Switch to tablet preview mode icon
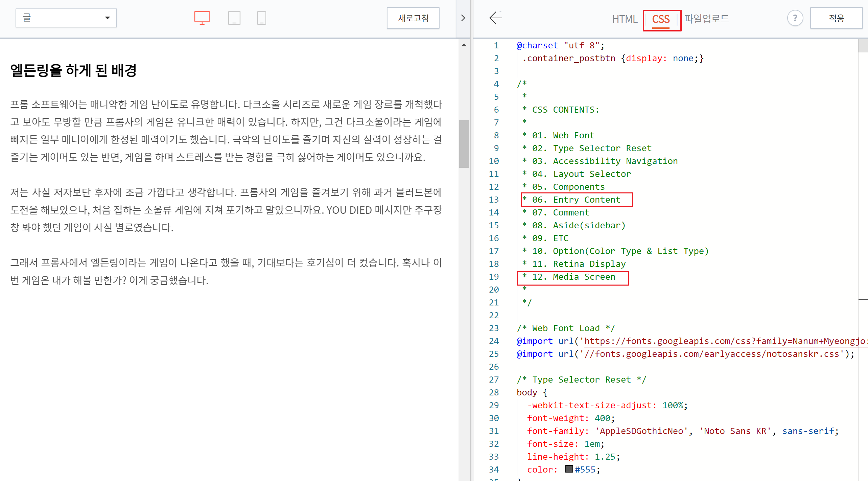The height and width of the screenshot is (481, 868). (234, 18)
